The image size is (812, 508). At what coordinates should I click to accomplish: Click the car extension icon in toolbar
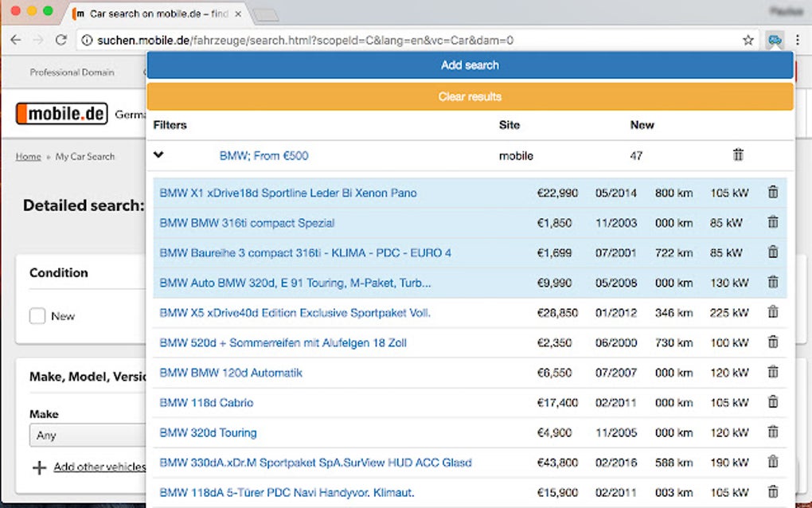click(774, 40)
